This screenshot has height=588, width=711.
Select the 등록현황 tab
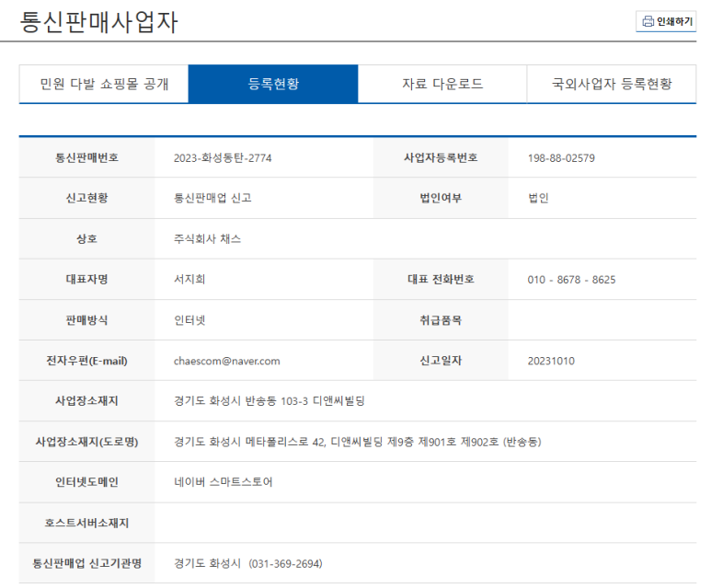[x=273, y=84]
